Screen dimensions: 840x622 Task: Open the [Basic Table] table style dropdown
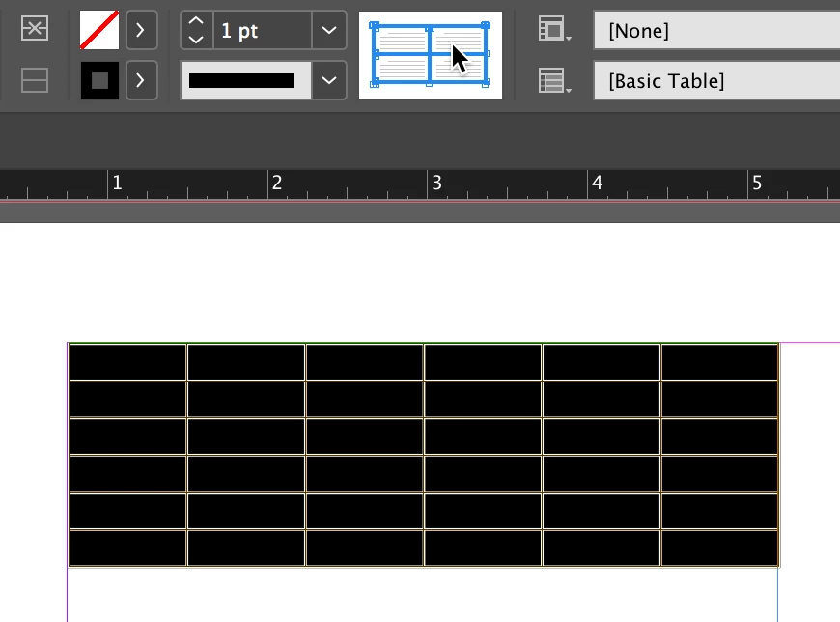pyautogui.click(x=716, y=81)
